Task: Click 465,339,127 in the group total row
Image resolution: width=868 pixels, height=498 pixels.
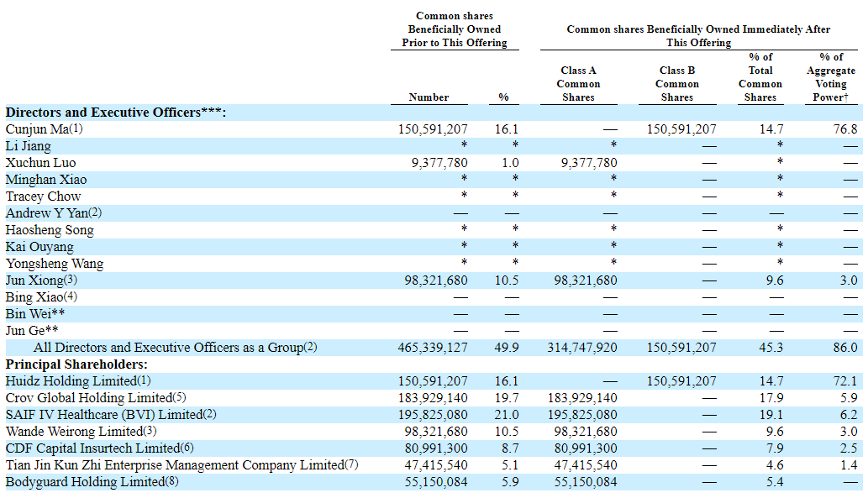Action: 433,348
